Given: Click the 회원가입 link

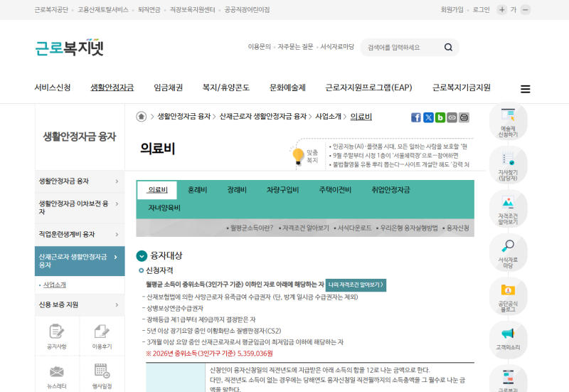Looking at the screenshot, I should click(x=452, y=10).
